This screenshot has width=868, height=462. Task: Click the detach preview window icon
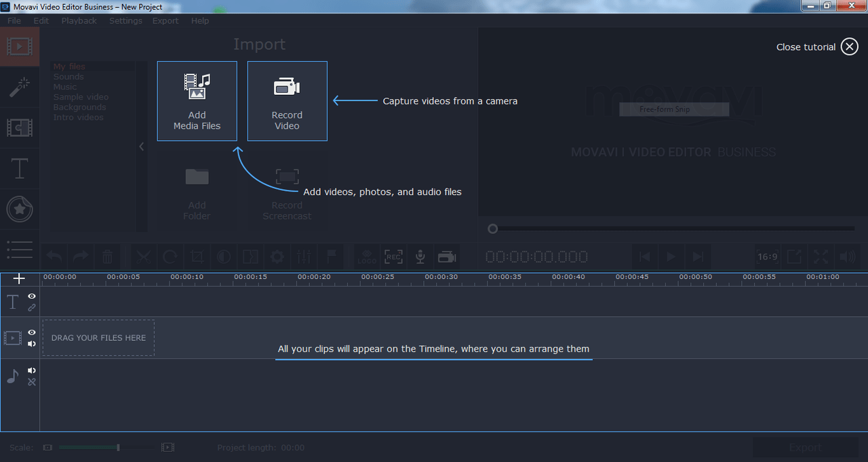tap(794, 257)
